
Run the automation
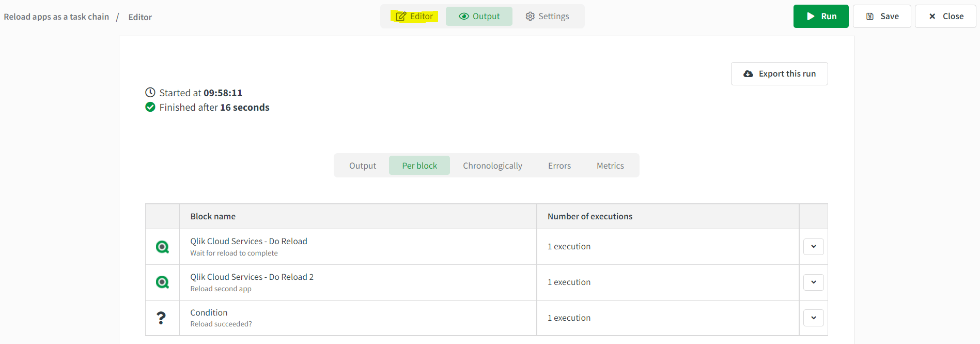tap(820, 17)
